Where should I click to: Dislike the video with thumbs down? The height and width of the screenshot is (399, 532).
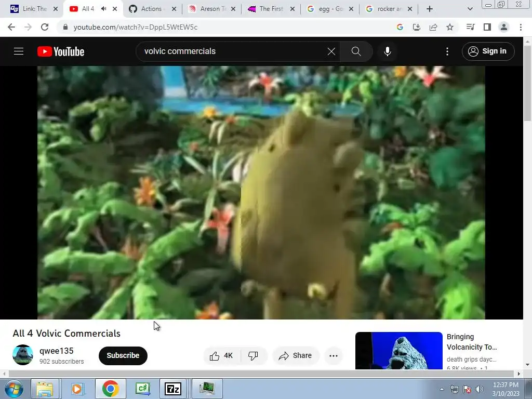pos(253,355)
